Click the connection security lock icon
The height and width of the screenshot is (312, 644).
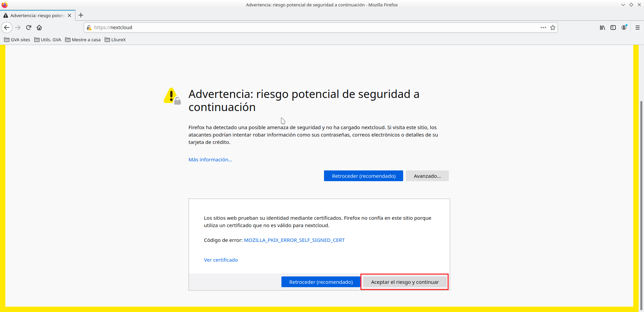pyautogui.click(x=89, y=28)
